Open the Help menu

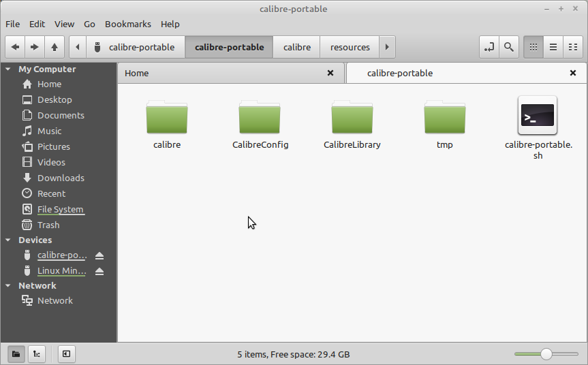pos(170,25)
